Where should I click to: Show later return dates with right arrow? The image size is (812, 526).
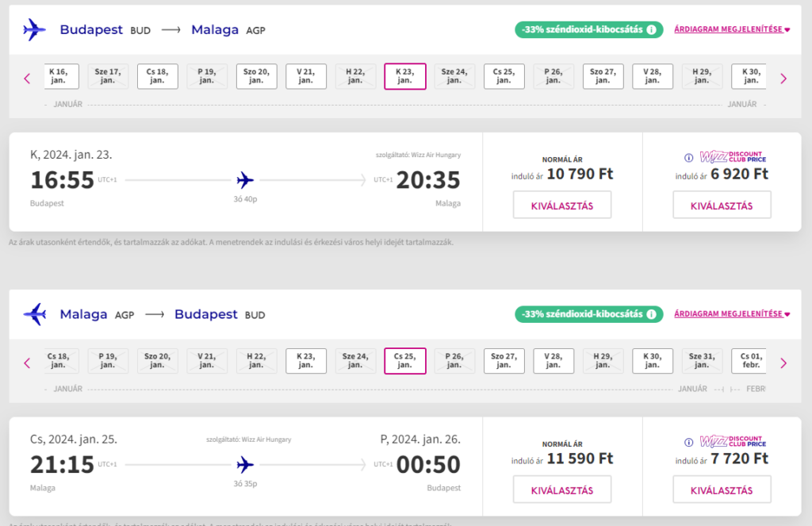click(x=783, y=363)
